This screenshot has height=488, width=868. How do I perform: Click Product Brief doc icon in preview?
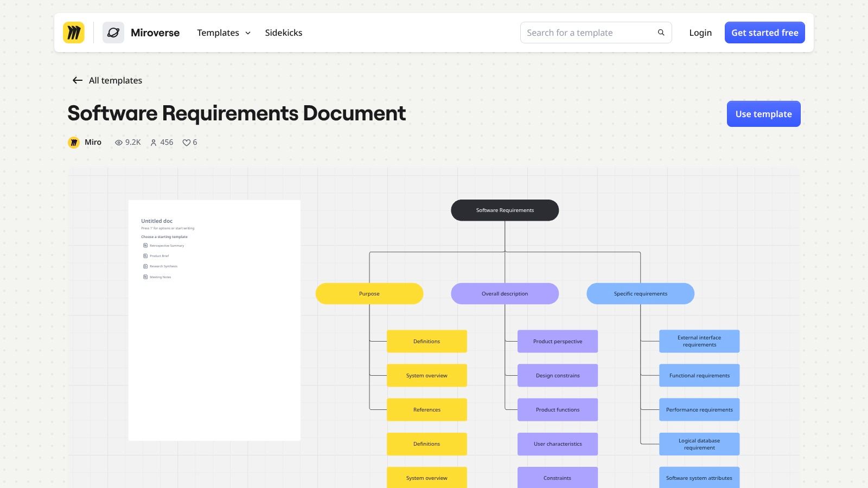coord(145,256)
